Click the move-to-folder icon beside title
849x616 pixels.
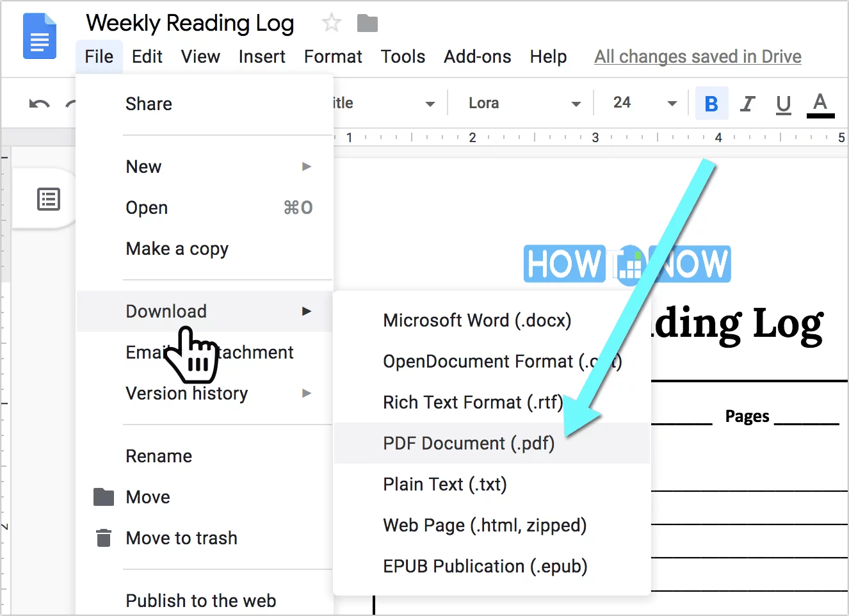[368, 24]
